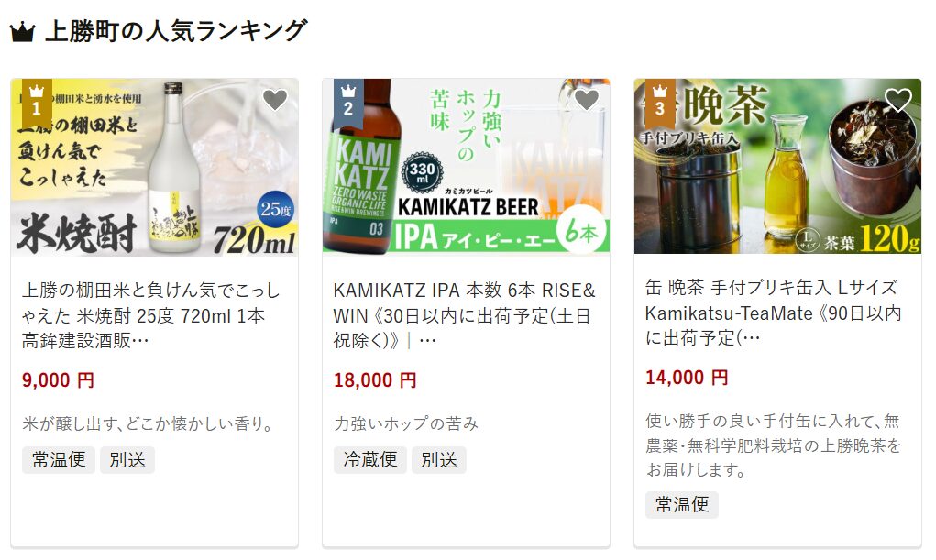The height and width of the screenshot is (560, 936).
Task: Select 常温便 tag on the shochu card
Action: [59, 460]
